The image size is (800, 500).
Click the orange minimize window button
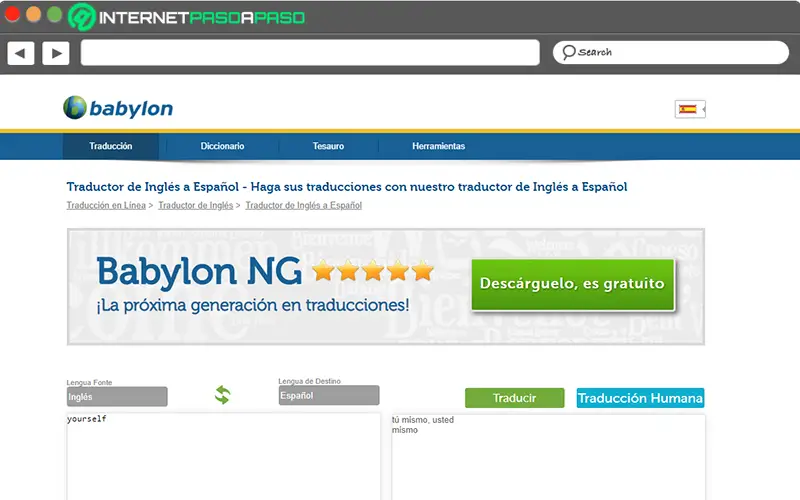[x=34, y=14]
